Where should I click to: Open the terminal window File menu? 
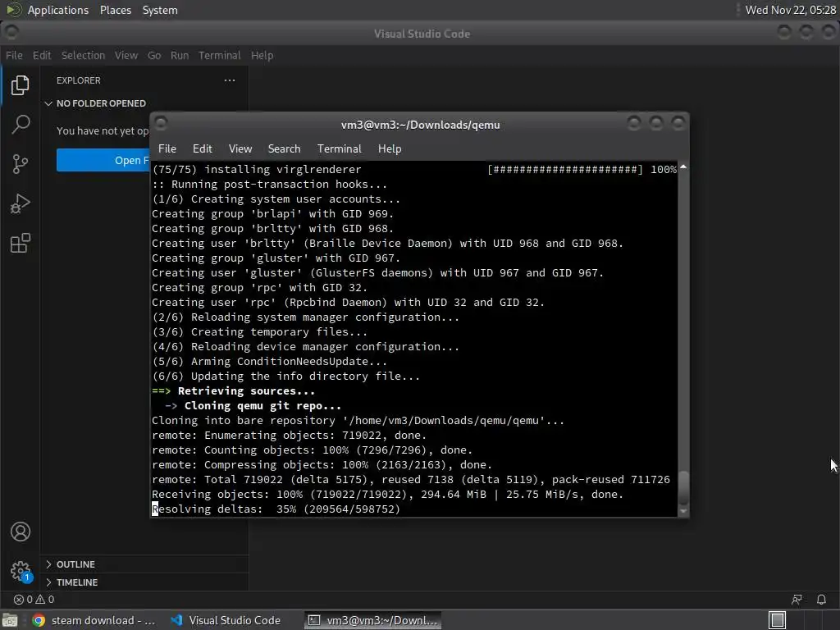coord(167,149)
